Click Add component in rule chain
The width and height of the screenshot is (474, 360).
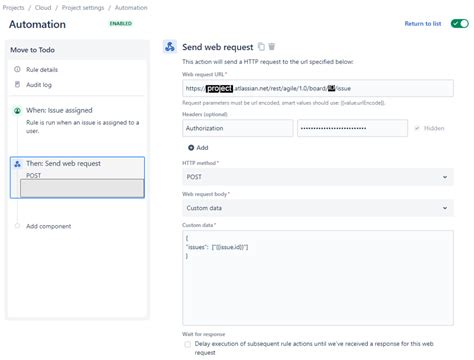point(49,226)
